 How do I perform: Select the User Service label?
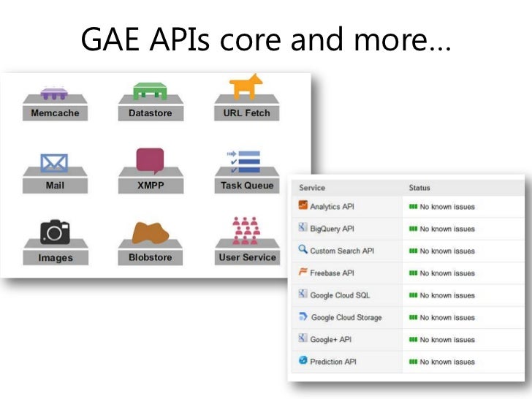click(247, 257)
